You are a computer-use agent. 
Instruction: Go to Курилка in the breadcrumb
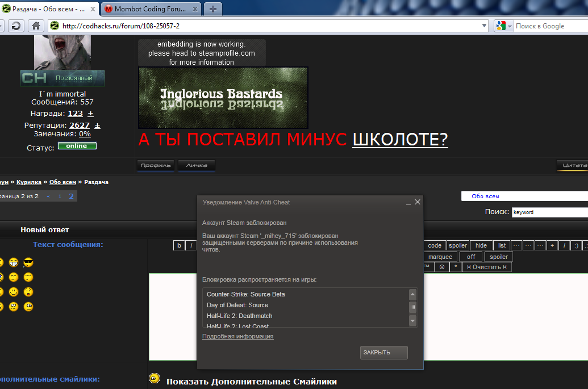pos(29,182)
